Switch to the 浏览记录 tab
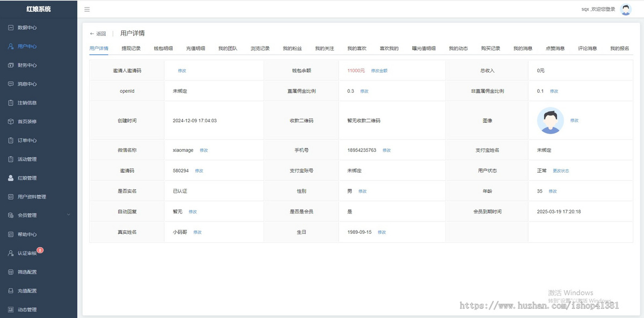 (260, 48)
